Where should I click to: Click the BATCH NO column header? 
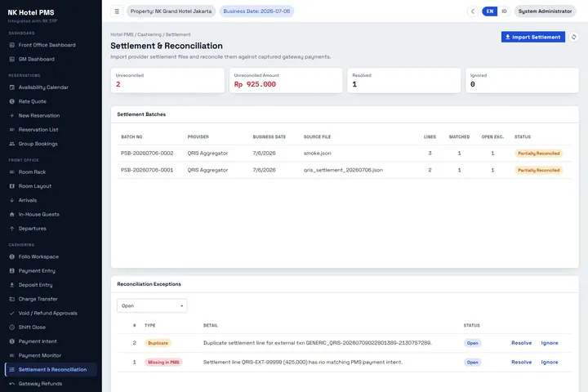pyautogui.click(x=131, y=137)
